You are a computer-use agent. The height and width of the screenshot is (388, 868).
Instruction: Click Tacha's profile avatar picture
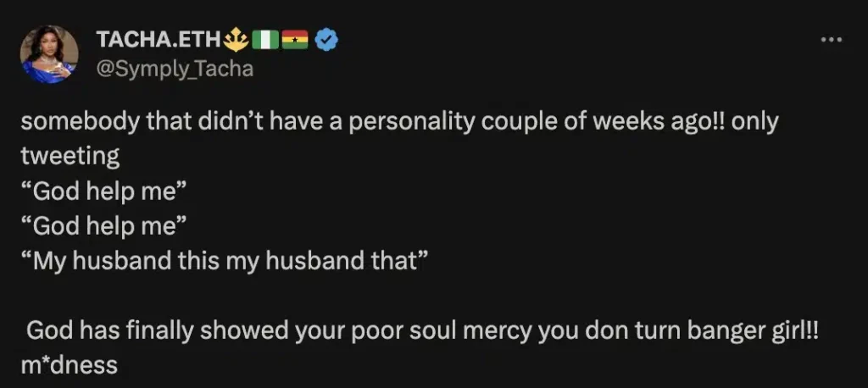click(50, 54)
